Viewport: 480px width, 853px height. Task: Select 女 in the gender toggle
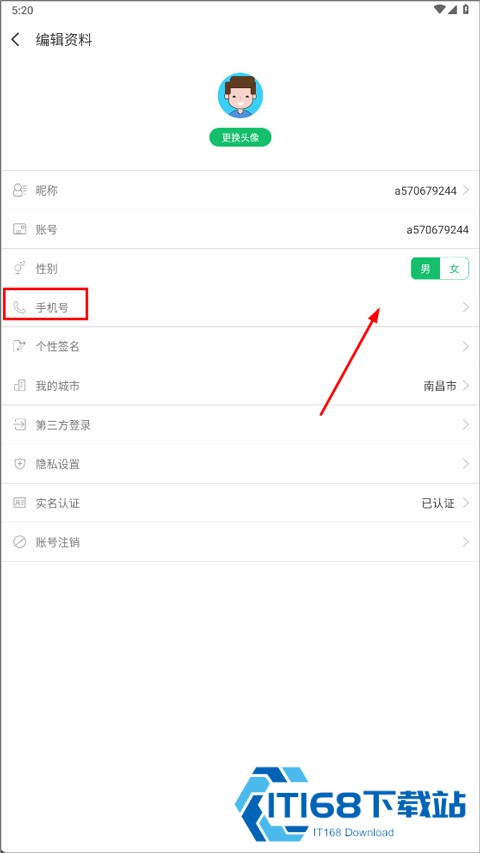(454, 269)
